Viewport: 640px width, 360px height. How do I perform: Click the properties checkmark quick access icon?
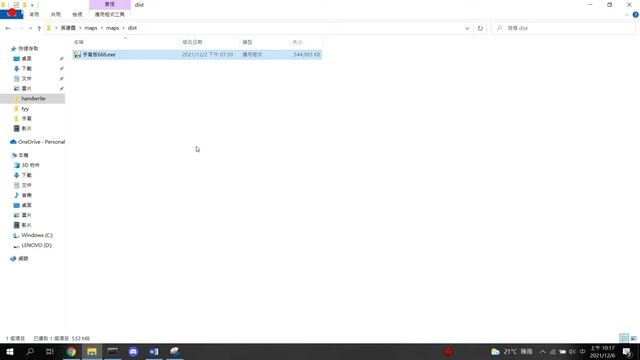coord(16,5)
